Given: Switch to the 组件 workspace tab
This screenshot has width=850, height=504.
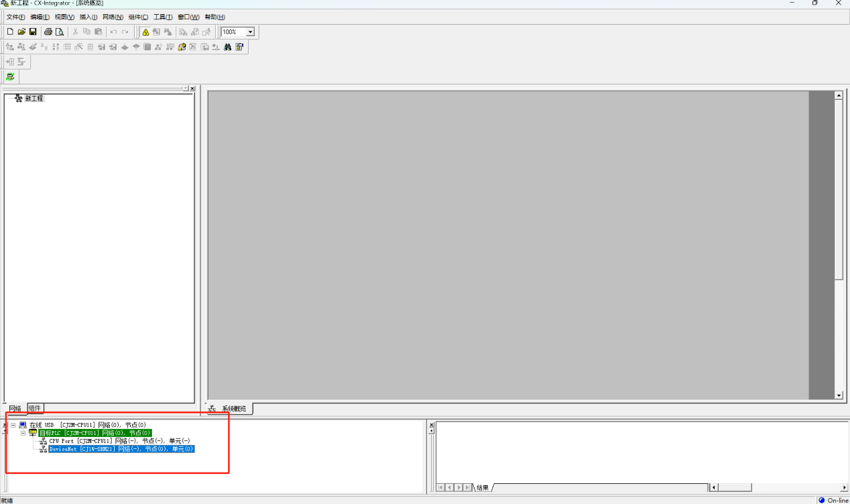Looking at the screenshot, I should (35, 408).
